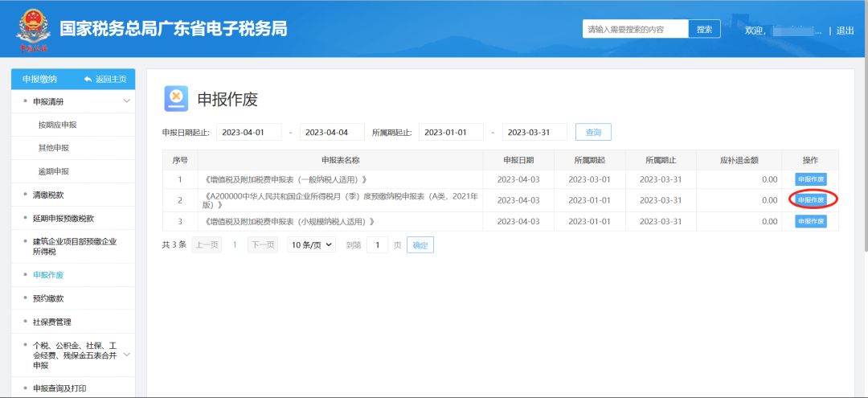This screenshot has height=398, width=868.
Task: Click 《增值税及附加税费申报表（一般纳税人适用）》 cell
Action: tap(341, 179)
